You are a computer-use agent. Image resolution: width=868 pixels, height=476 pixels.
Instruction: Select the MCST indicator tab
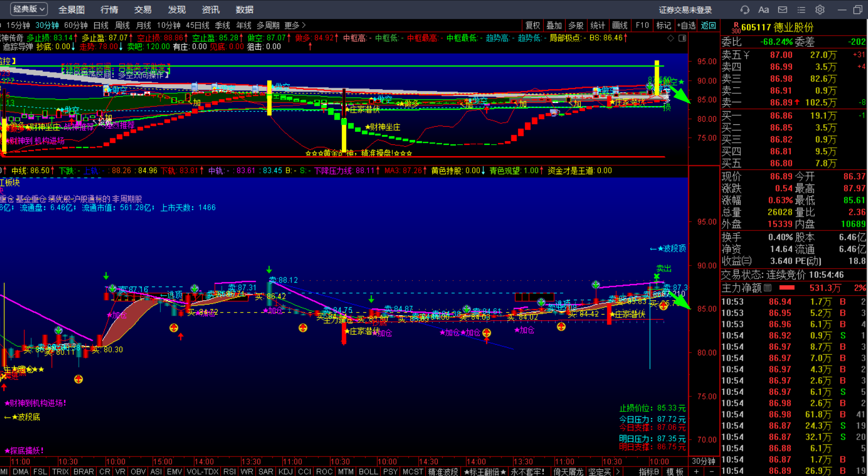pos(413,471)
